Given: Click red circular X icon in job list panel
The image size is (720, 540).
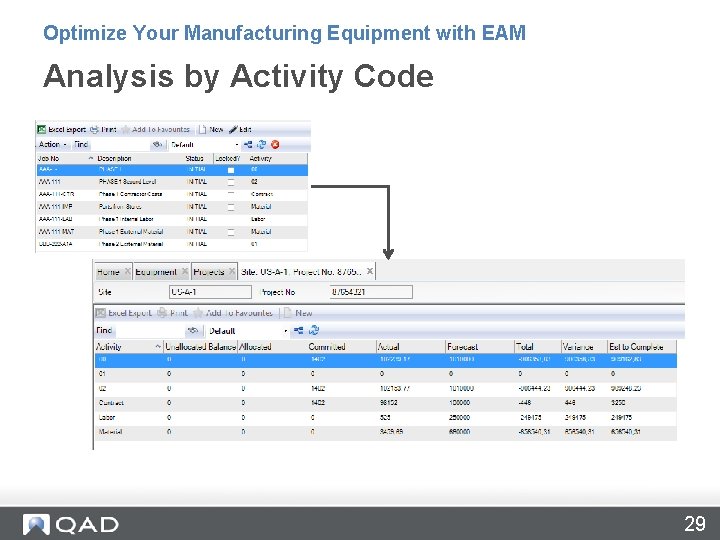Looking at the screenshot, I should (275, 145).
